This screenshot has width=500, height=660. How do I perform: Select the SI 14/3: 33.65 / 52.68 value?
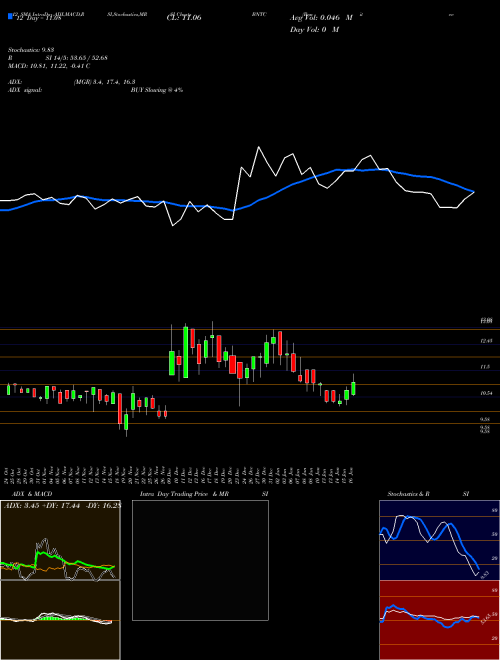coord(77,58)
